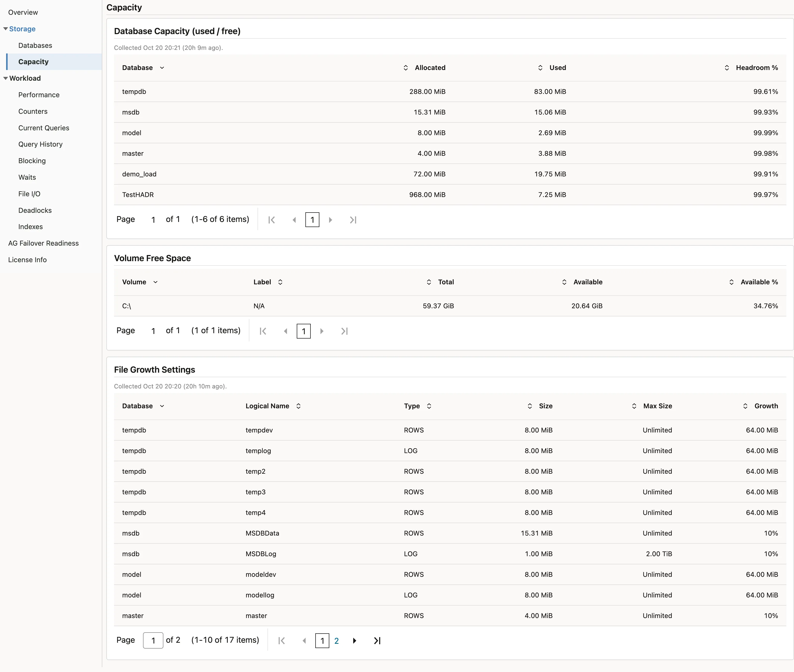Viewport: 794px width, 672px height.
Task: Collapse the Storage section in the sidebar
Action: [6, 29]
